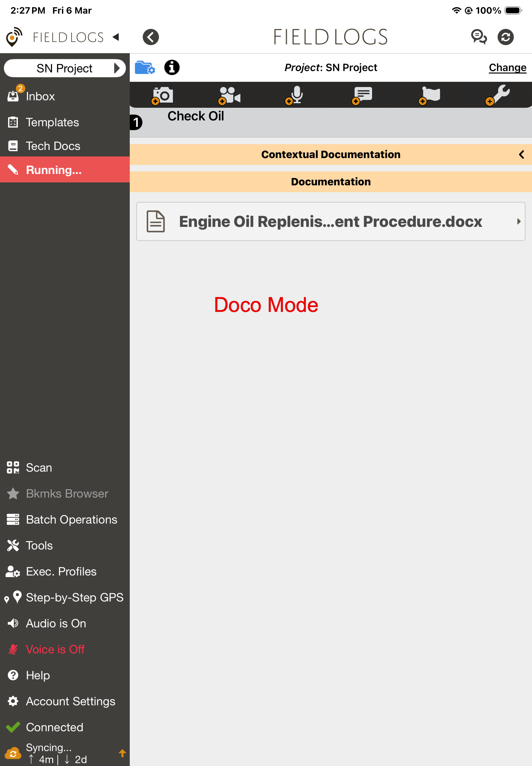Select the Tech Docs menu item
This screenshot has width=532, height=766.
(x=53, y=146)
